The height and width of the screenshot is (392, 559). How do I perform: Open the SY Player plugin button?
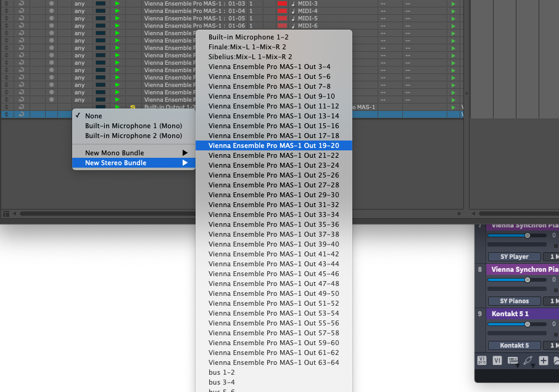514,256
